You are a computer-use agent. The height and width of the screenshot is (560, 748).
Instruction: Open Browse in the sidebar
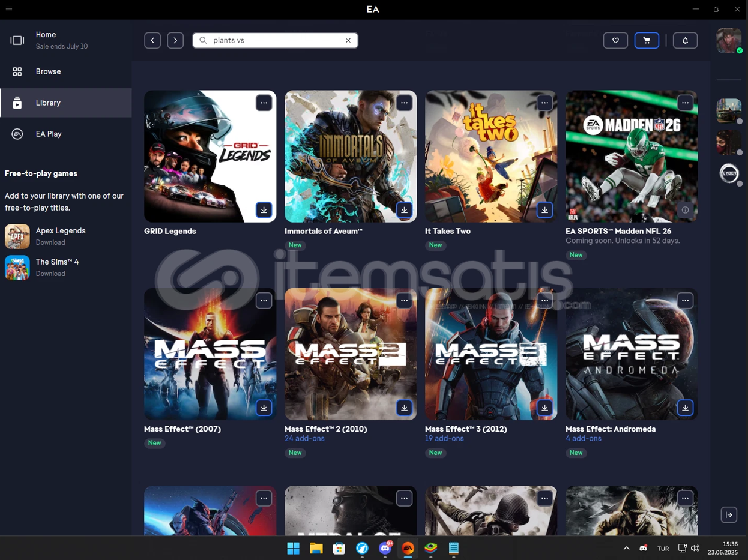(66, 71)
